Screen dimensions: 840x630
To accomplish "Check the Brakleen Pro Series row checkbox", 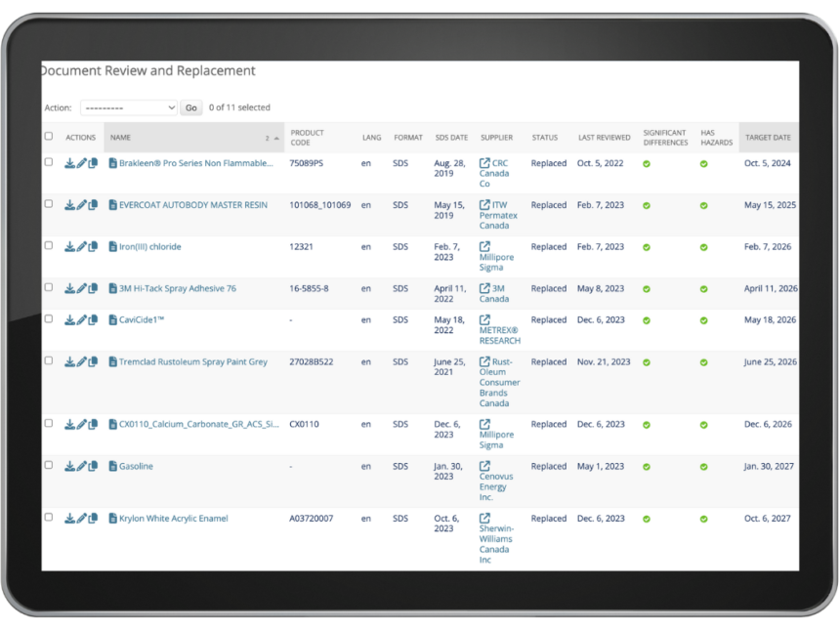I will pyautogui.click(x=49, y=162).
